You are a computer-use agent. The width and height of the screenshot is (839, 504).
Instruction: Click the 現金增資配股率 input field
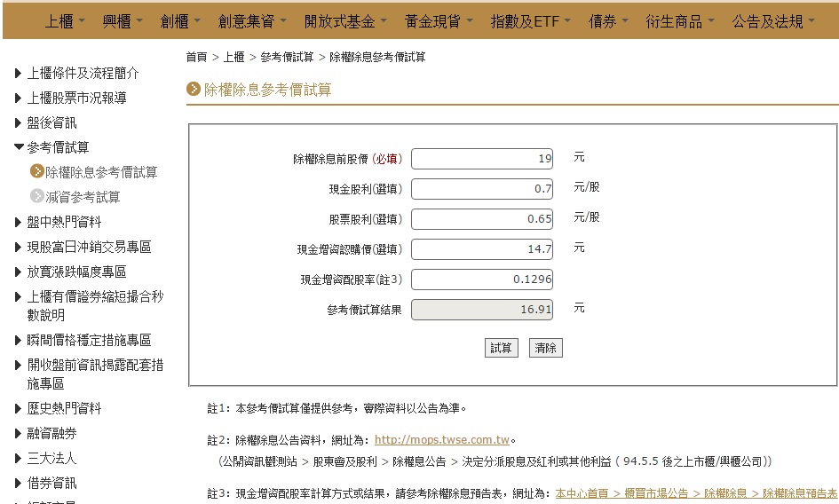(481, 280)
